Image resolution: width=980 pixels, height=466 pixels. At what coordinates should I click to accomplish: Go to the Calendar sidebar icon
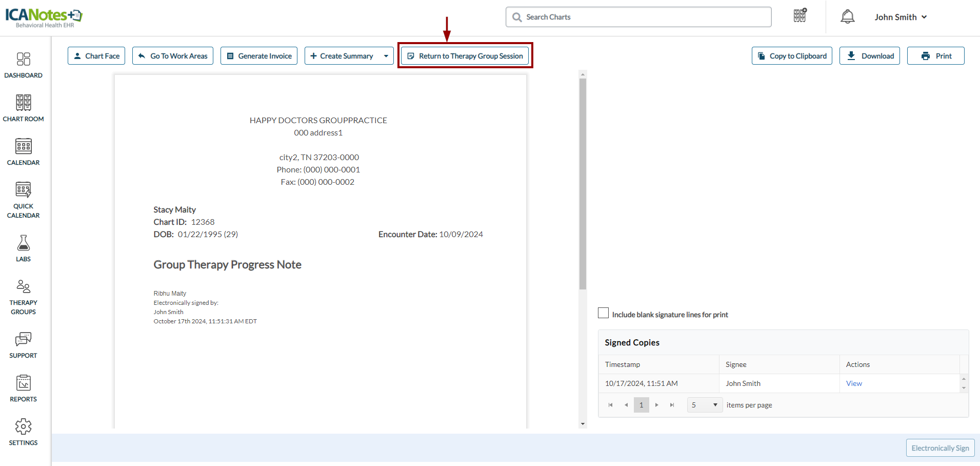(23, 147)
